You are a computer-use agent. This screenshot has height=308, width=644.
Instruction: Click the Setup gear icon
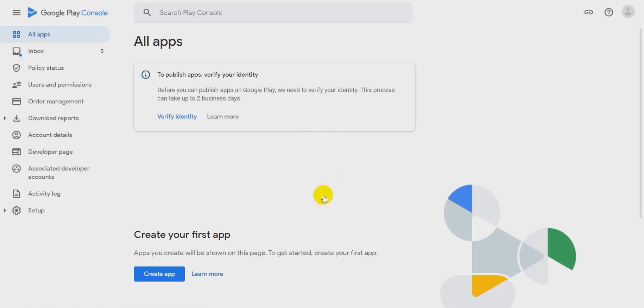(x=16, y=211)
